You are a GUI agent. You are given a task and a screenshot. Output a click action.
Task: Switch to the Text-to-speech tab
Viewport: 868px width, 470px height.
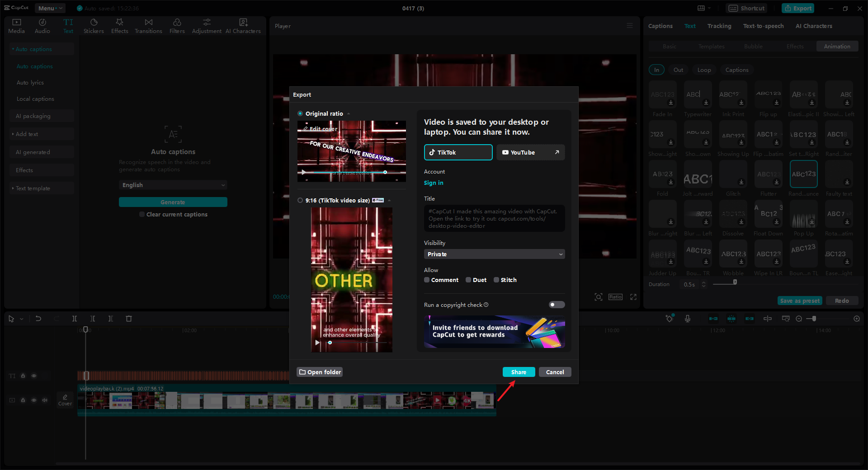click(763, 26)
